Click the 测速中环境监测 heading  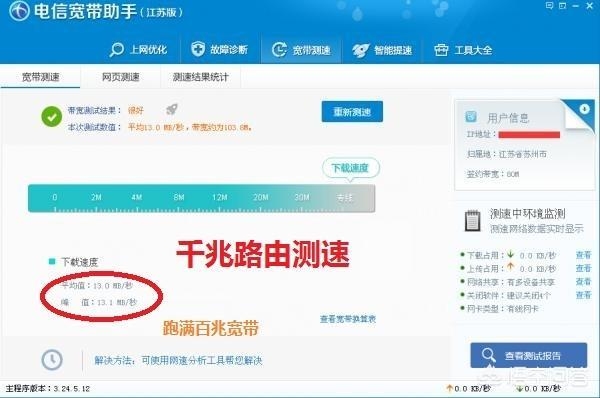tap(527, 214)
